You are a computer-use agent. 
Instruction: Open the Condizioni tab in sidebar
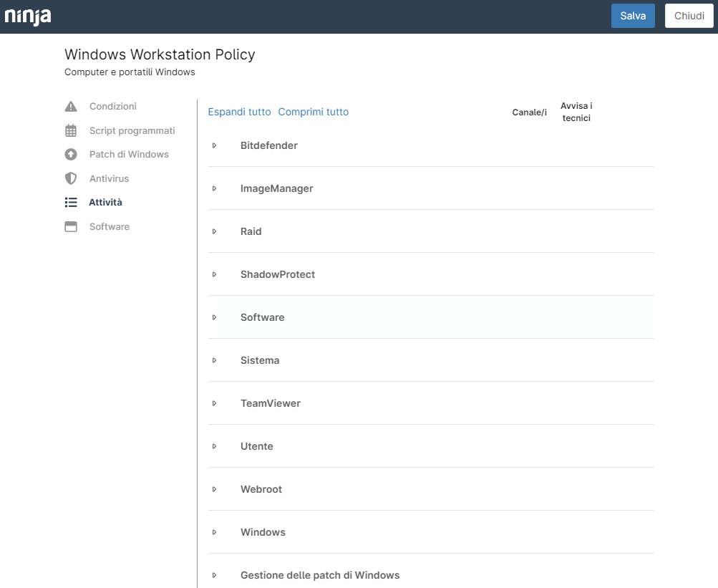pos(112,107)
